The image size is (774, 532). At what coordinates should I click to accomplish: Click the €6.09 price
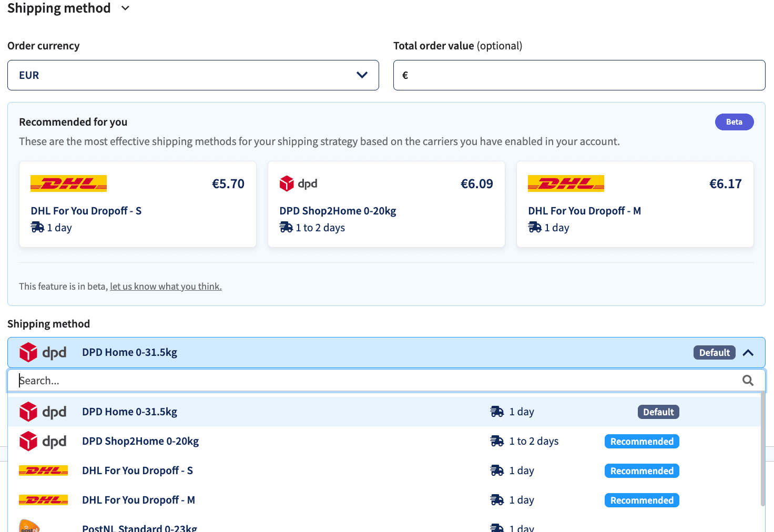(x=477, y=183)
